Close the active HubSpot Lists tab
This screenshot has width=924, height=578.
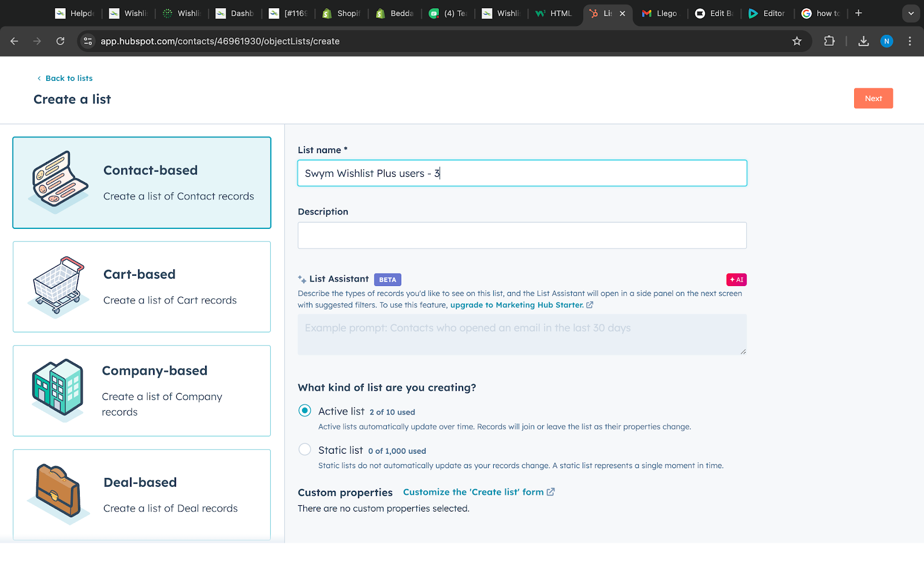click(623, 13)
